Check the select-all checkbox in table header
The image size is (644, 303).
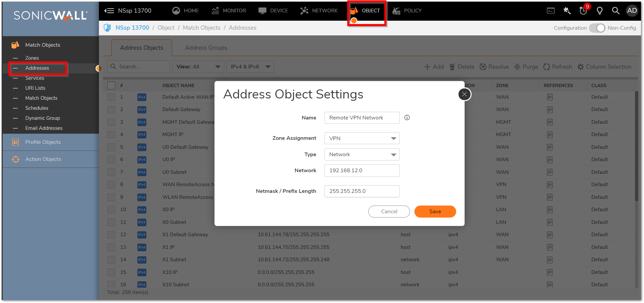[111, 85]
